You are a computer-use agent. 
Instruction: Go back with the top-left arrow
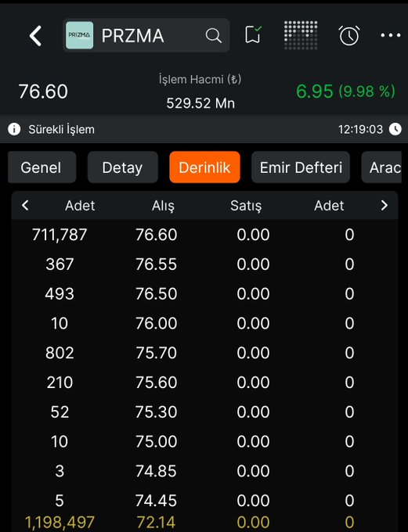[x=35, y=36]
